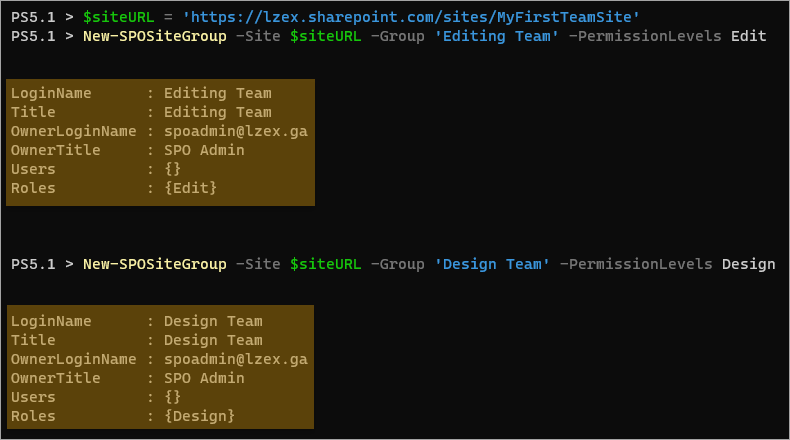Click OwnerTitle SPO Admin in first block
The height and width of the screenshot is (440, 790).
127,150
